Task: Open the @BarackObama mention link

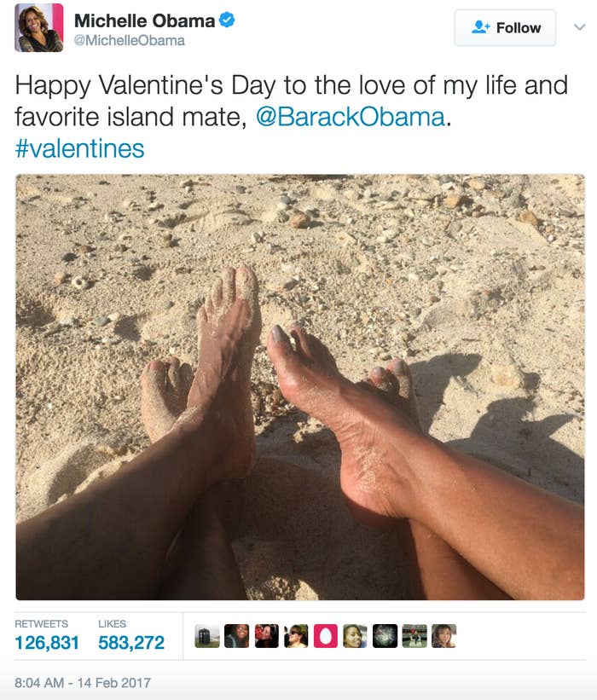Action: tap(350, 117)
